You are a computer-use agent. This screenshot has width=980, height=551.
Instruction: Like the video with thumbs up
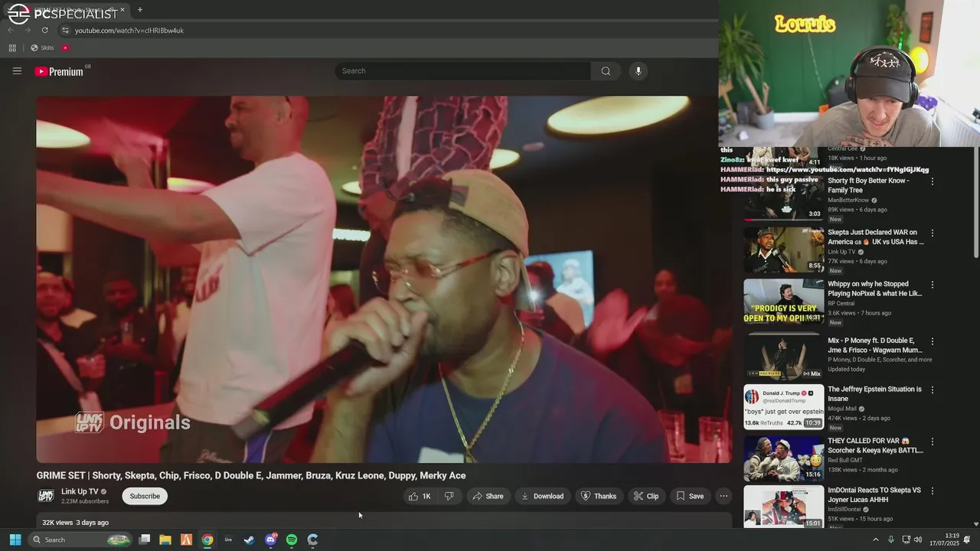(420, 496)
